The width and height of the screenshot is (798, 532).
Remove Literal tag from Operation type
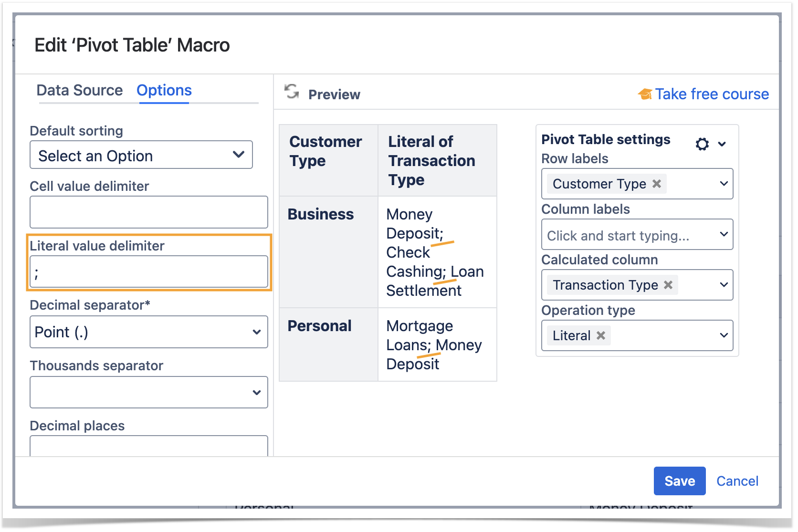[x=601, y=335]
